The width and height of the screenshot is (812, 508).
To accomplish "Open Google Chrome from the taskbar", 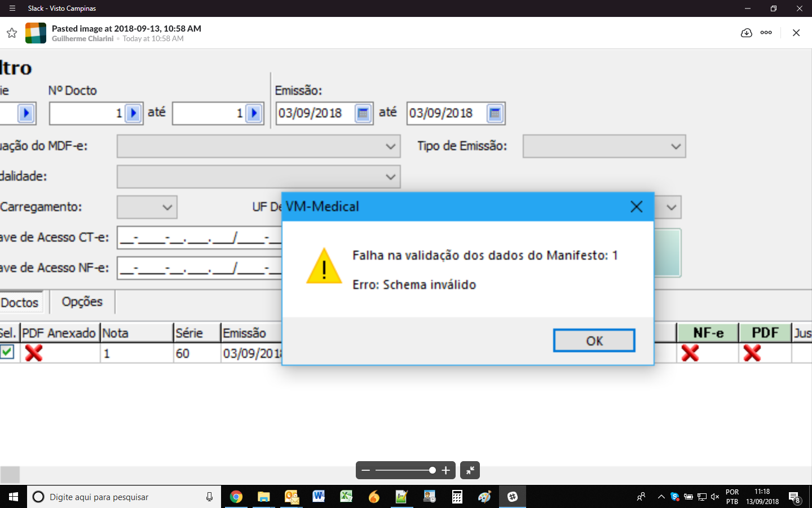I will pos(236,497).
